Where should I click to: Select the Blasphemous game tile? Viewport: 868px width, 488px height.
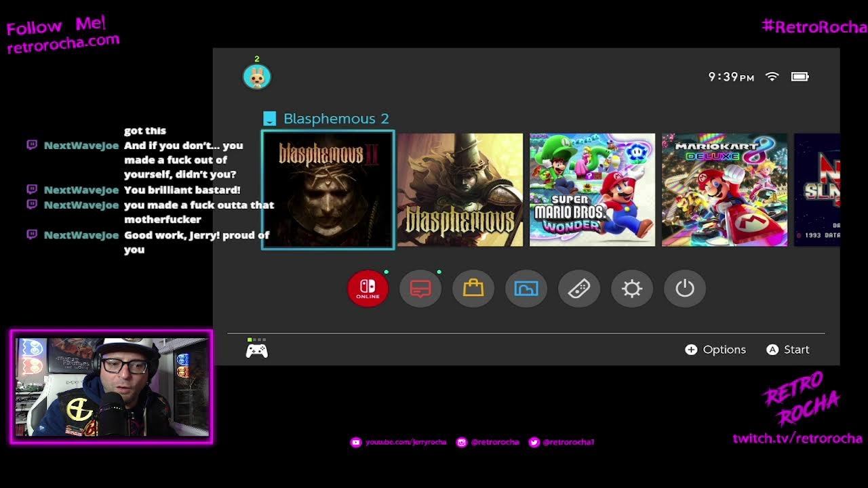tap(460, 190)
